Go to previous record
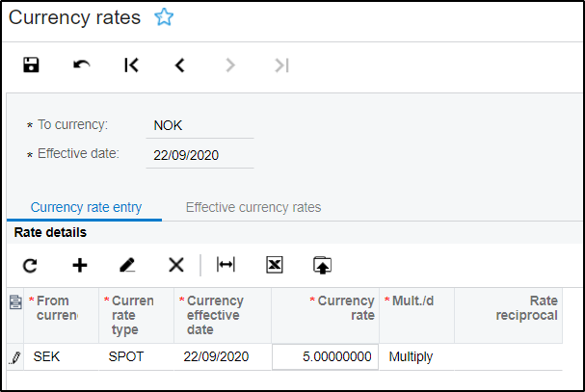Viewport: 585px width, 392px height. (x=179, y=65)
